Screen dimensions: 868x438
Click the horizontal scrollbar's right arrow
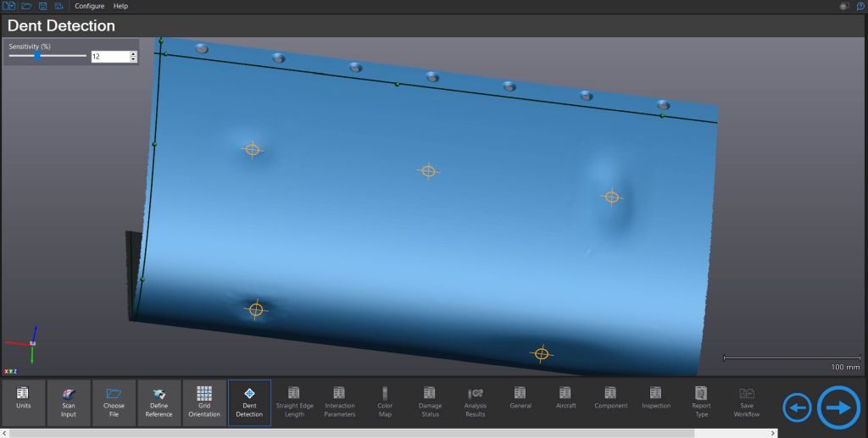pos(863,433)
